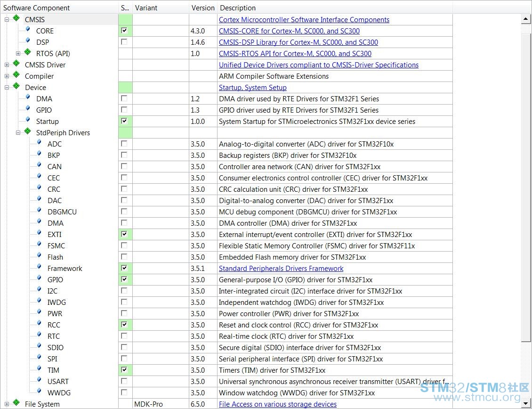Click the green diamond icon beside RTOS (API)
532x409 pixels.
tap(28, 52)
